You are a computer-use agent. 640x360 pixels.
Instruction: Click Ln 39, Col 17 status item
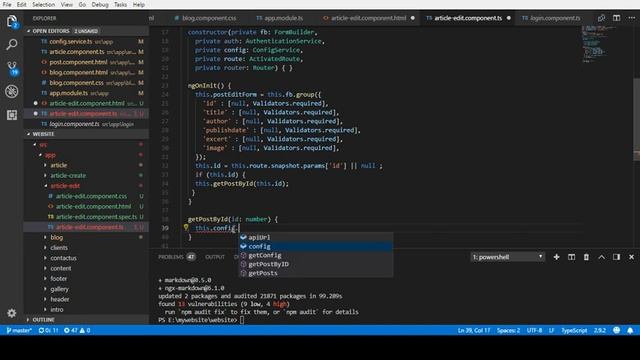pos(473,330)
